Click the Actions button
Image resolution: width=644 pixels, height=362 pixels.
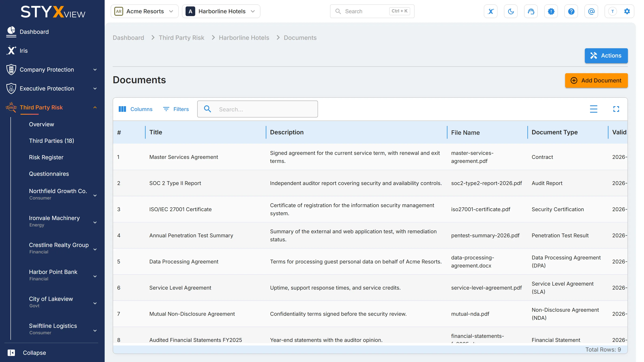tap(606, 56)
